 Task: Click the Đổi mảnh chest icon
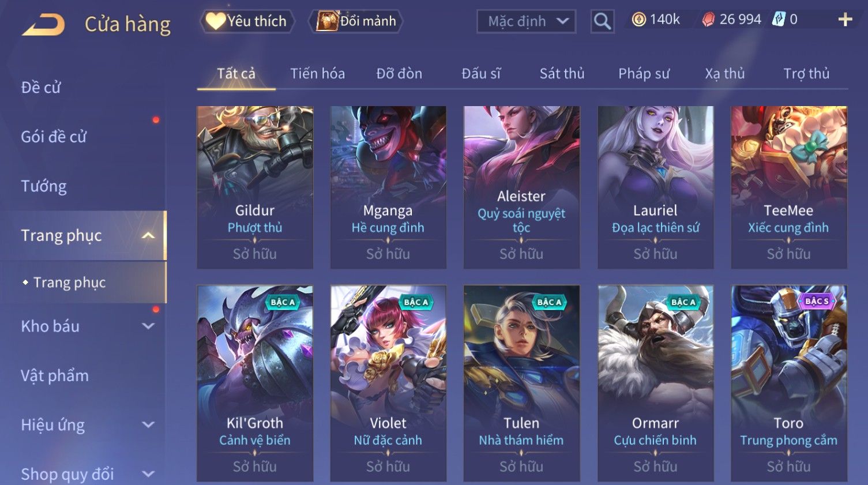tap(327, 21)
